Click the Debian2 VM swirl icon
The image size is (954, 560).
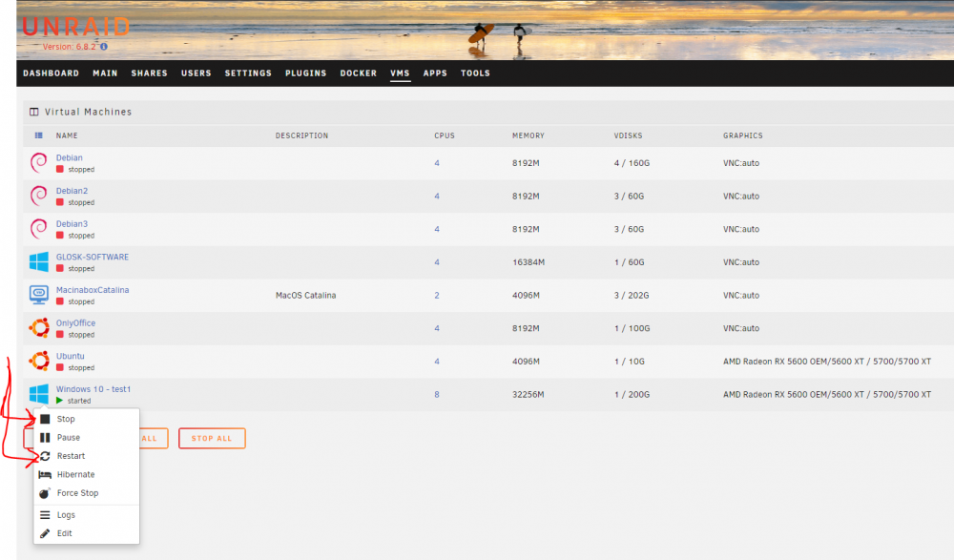tap(38, 196)
